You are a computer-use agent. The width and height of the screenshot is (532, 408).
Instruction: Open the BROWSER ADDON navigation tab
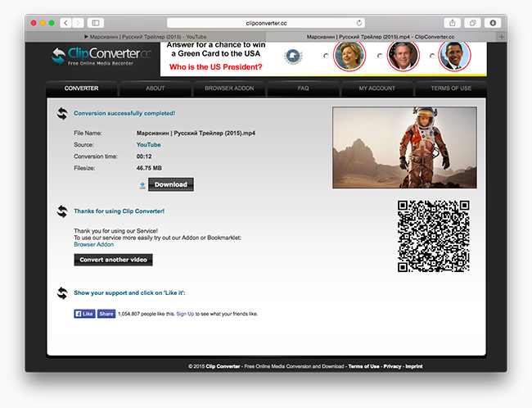[229, 88]
